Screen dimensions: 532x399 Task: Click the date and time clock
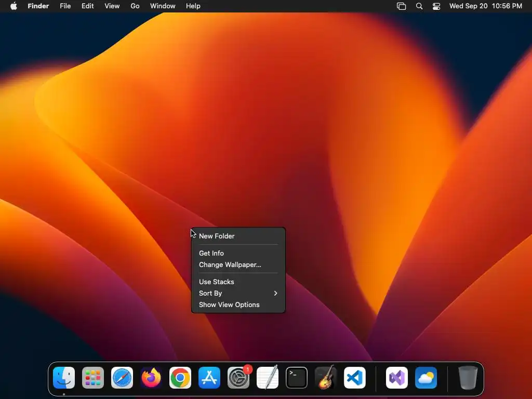click(486, 6)
